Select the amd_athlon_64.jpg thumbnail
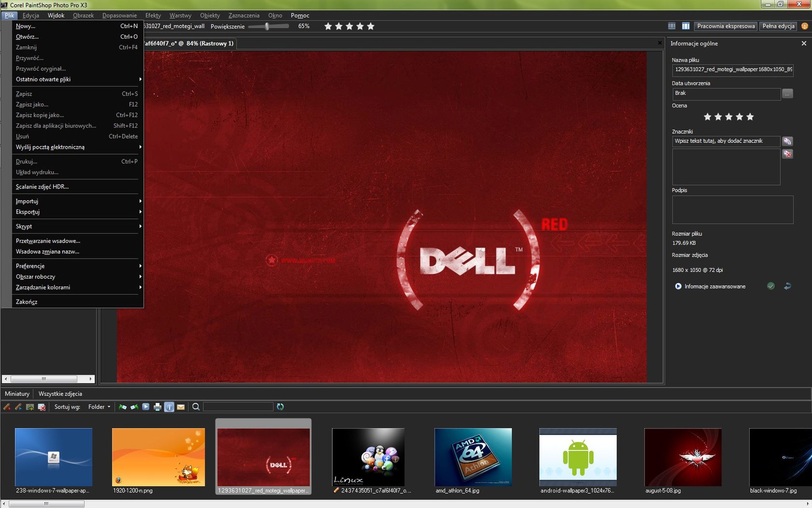The width and height of the screenshot is (812, 508). (473, 457)
